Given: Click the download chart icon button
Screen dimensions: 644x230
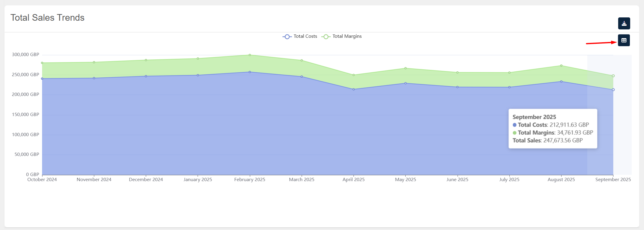Looking at the screenshot, I should click(624, 23).
